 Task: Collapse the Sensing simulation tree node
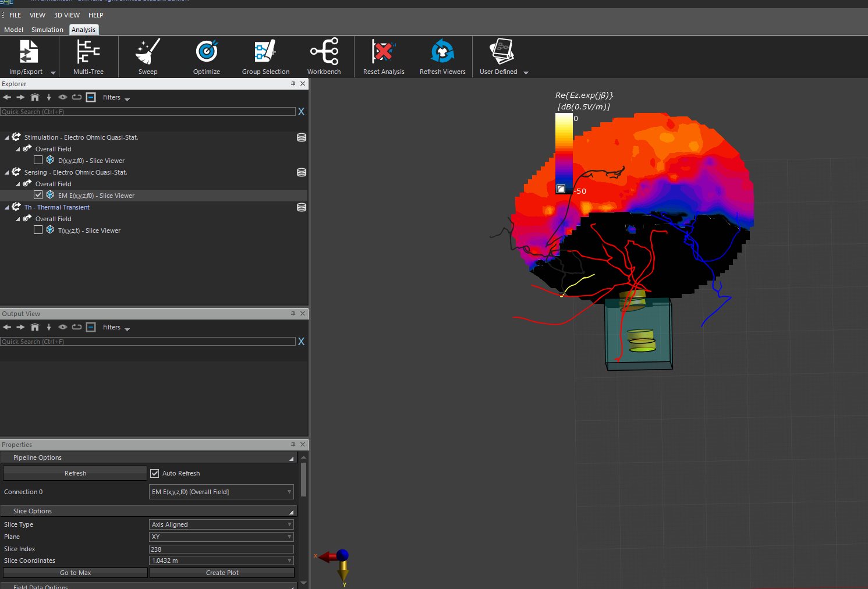coord(7,173)
